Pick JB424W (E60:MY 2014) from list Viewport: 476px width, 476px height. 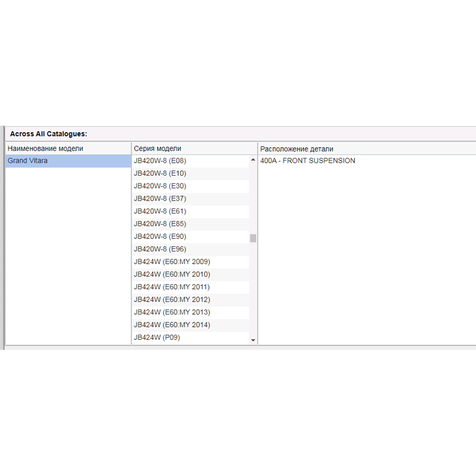[172, 325]
